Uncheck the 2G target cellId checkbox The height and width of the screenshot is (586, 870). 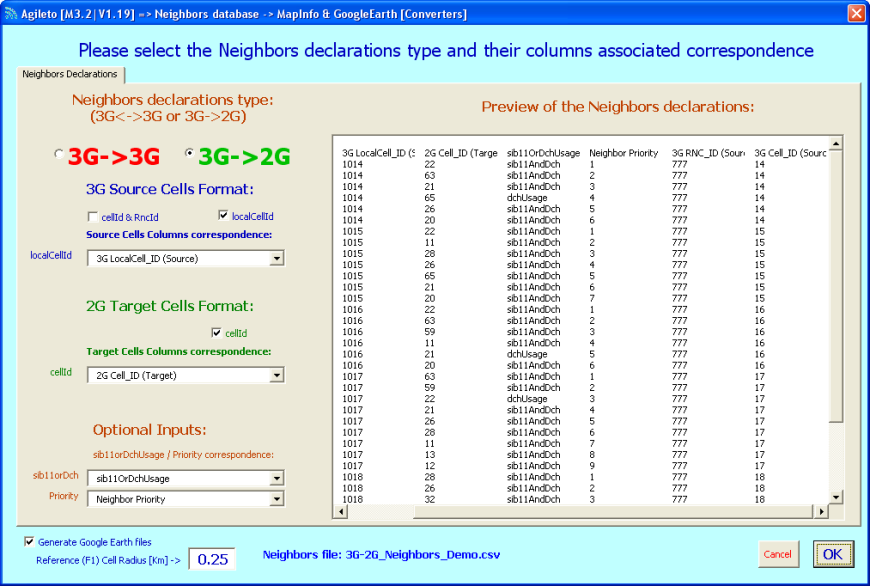coord(217,333)
